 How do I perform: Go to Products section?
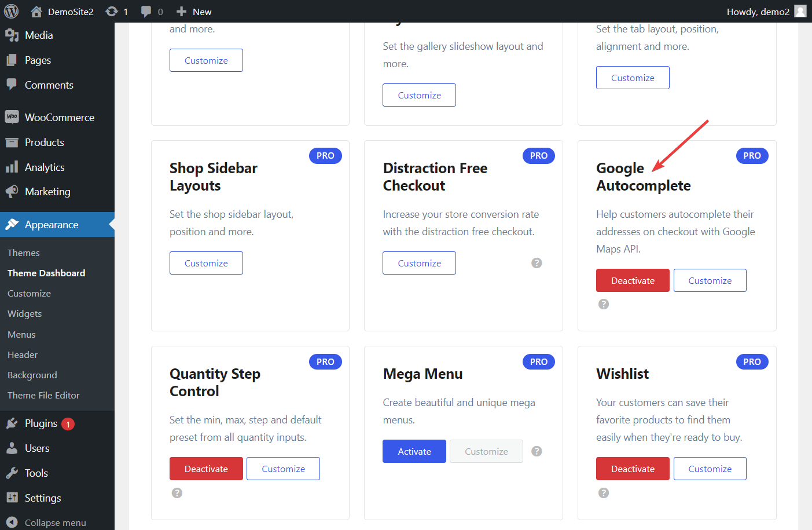tap(44, 142)
